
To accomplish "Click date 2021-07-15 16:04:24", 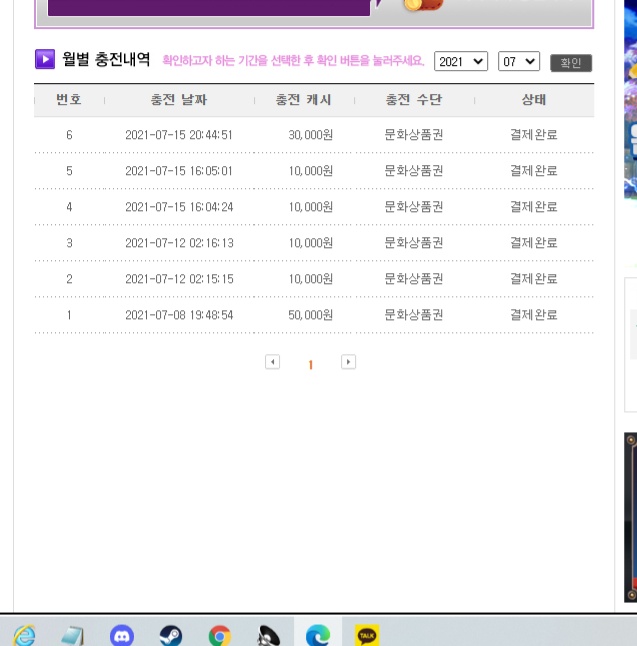I will point(179,206).
